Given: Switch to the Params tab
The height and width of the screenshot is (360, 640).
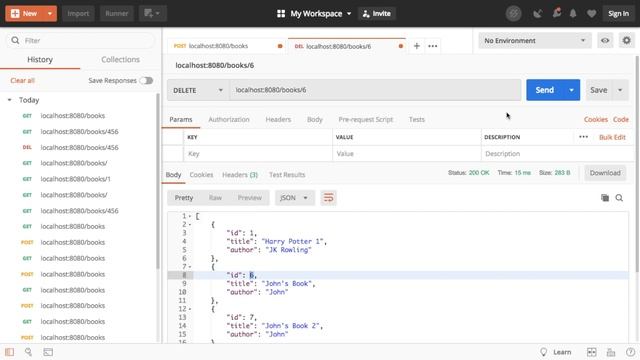Looking at the screenshot, I should [x=181, y=120].
